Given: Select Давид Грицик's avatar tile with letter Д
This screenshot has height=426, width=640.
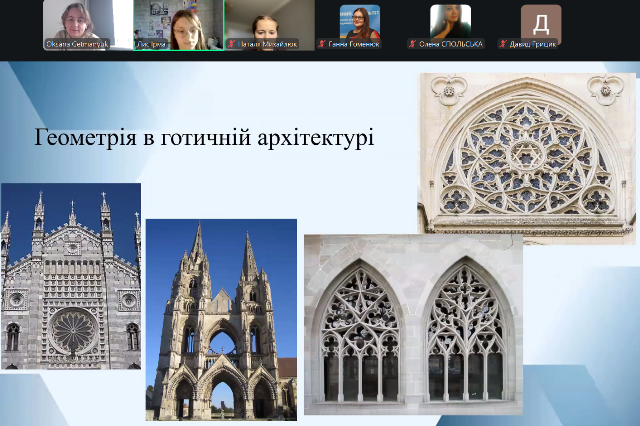Looking at the screenshot, I should 541,25.
